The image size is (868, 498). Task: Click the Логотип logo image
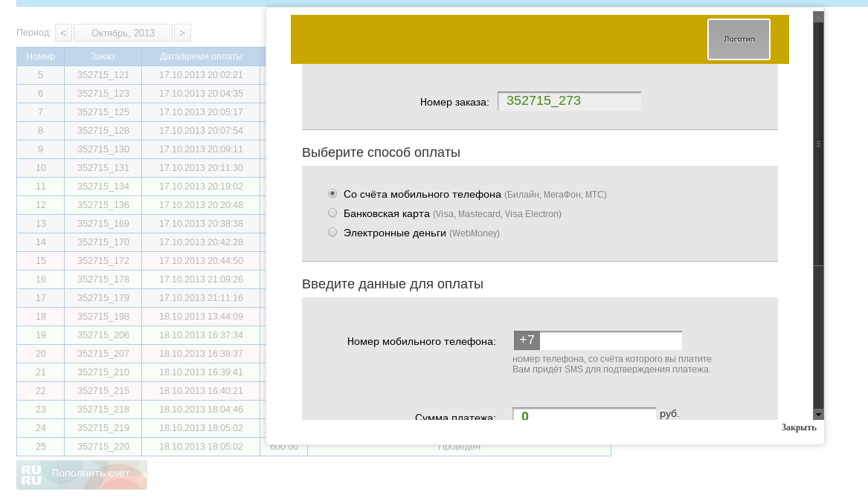(739, 39)
